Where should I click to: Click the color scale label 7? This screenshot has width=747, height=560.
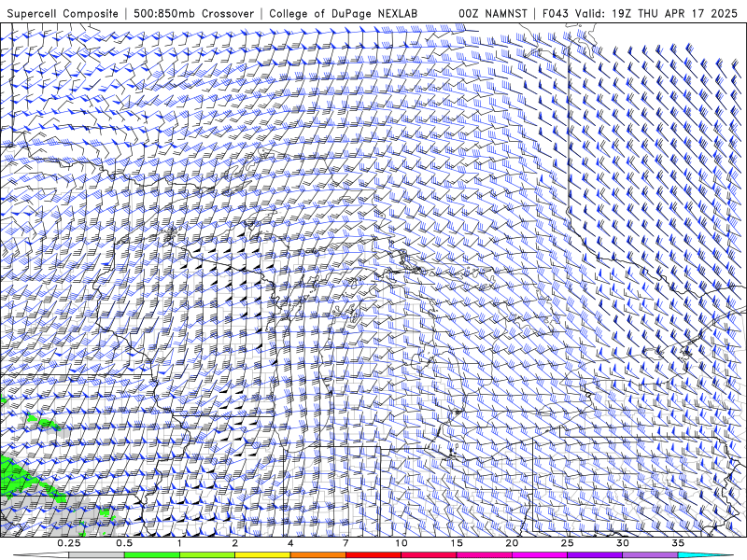345,543
